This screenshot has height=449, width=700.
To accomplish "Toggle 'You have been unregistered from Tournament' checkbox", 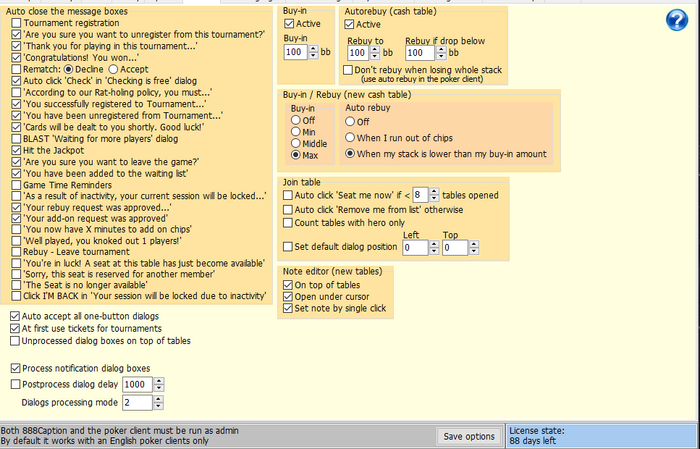I will 16,116.
